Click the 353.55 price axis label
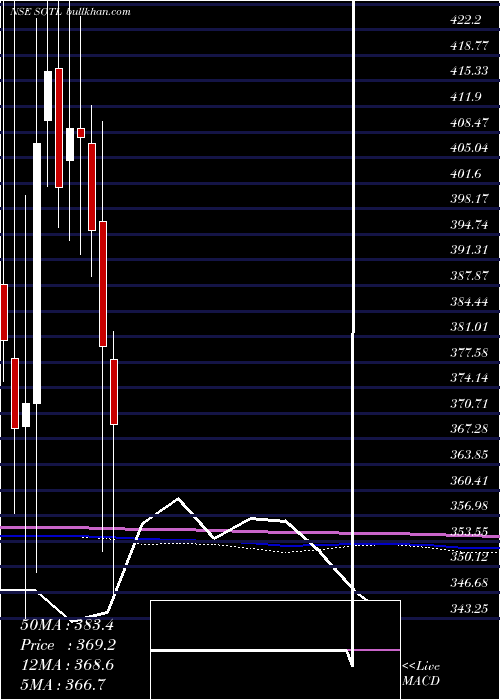This screenshot has width=500, height=700. [471, 531]
